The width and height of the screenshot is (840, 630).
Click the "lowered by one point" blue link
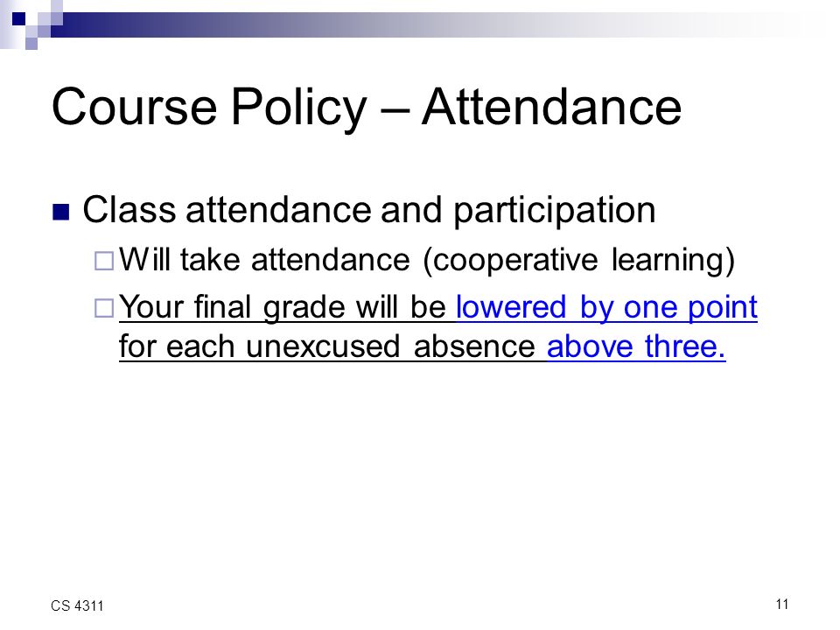click(606, 308)
